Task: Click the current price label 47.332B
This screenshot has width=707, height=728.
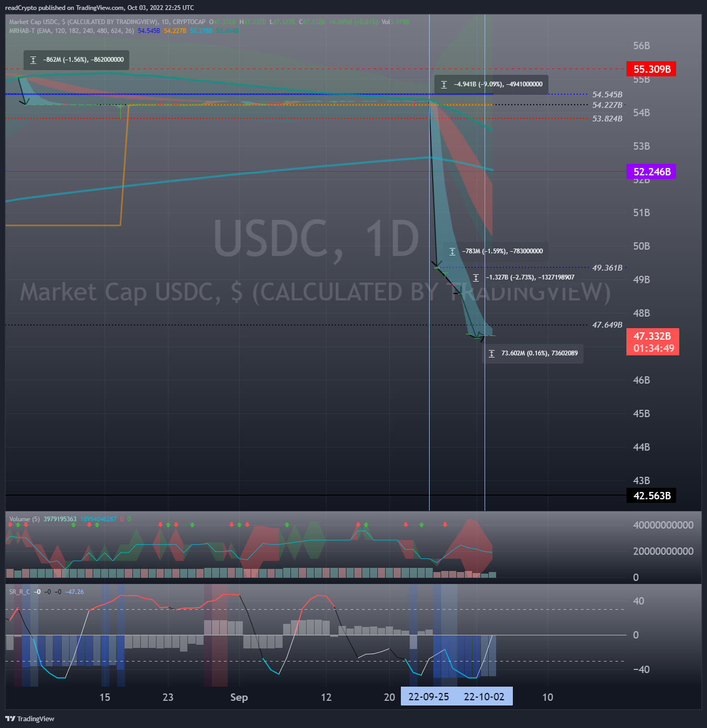Action: click(x=652, y=336)
